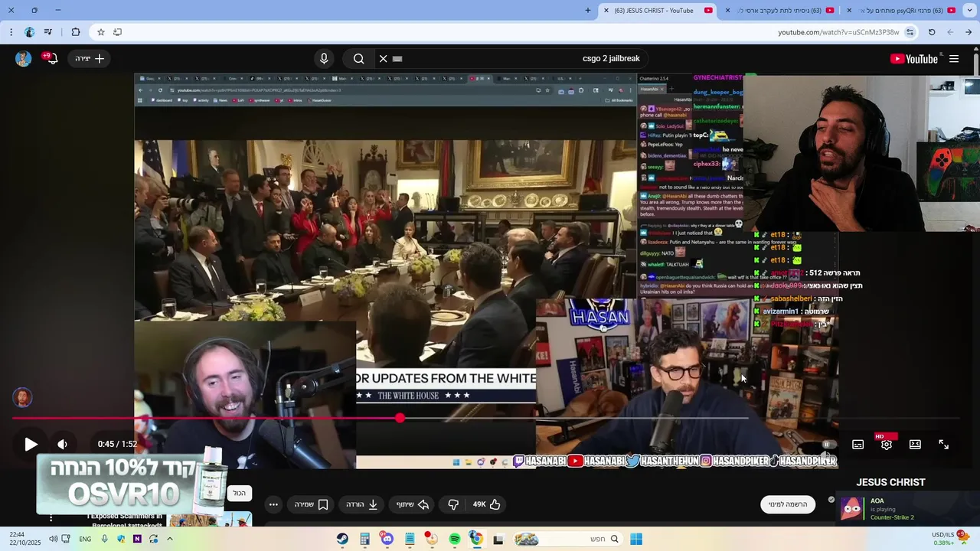This screenshot has height=551, width=980.
Task: Like the video with 49K likes
Action: coord(487,504)
